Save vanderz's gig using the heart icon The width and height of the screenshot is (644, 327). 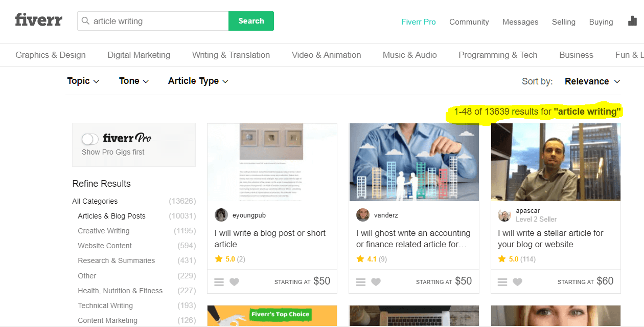[x=376, y=281]
